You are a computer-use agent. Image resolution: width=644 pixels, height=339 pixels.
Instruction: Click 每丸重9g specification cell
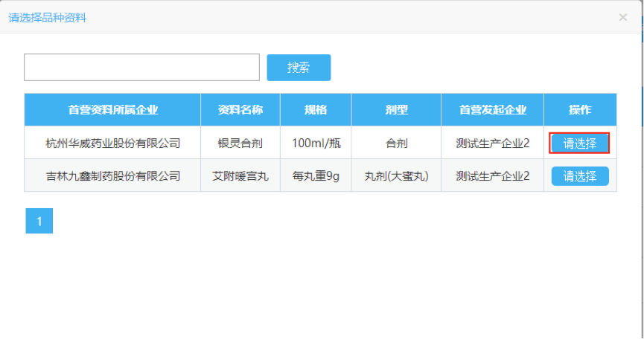point(316,176)
